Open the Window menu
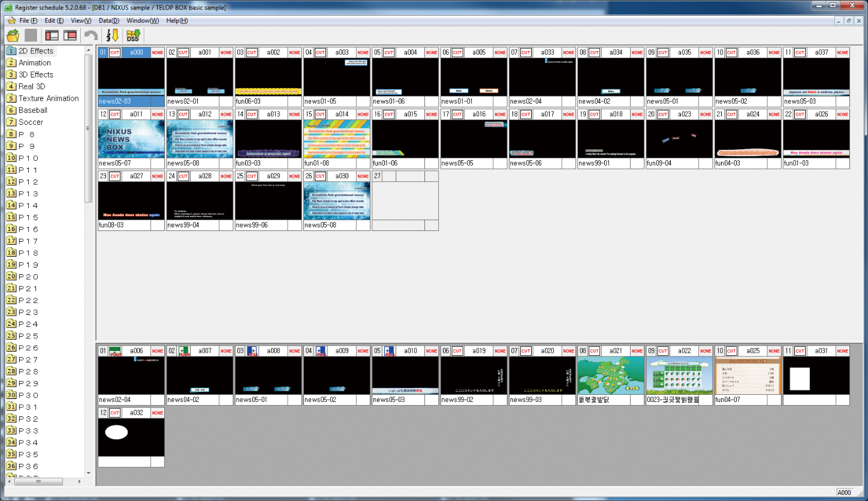 click(x=142, y=20)
